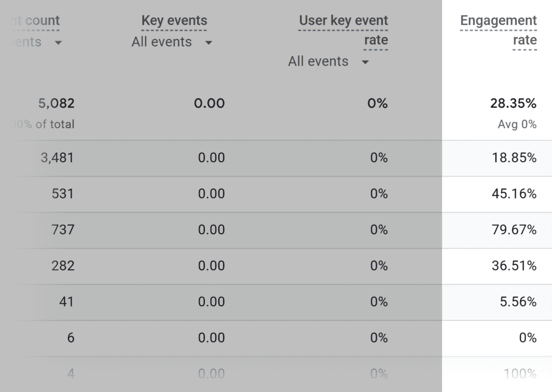Click the 28.35% total engagement rate
Image resolution: width=552 pixels, height=392 pixels.
point(513,104)
